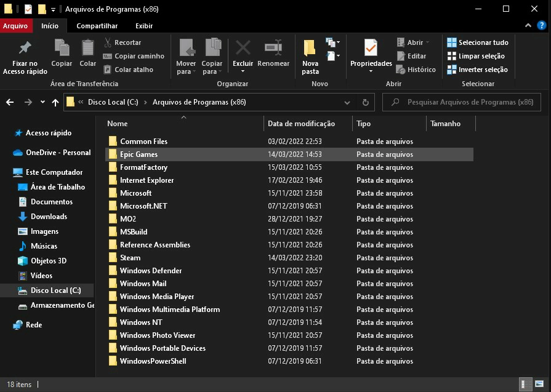Screen dimensions: 551x392
Task: Select OneDrive - Personal in sidebar
Action: (x=52, y=153)
